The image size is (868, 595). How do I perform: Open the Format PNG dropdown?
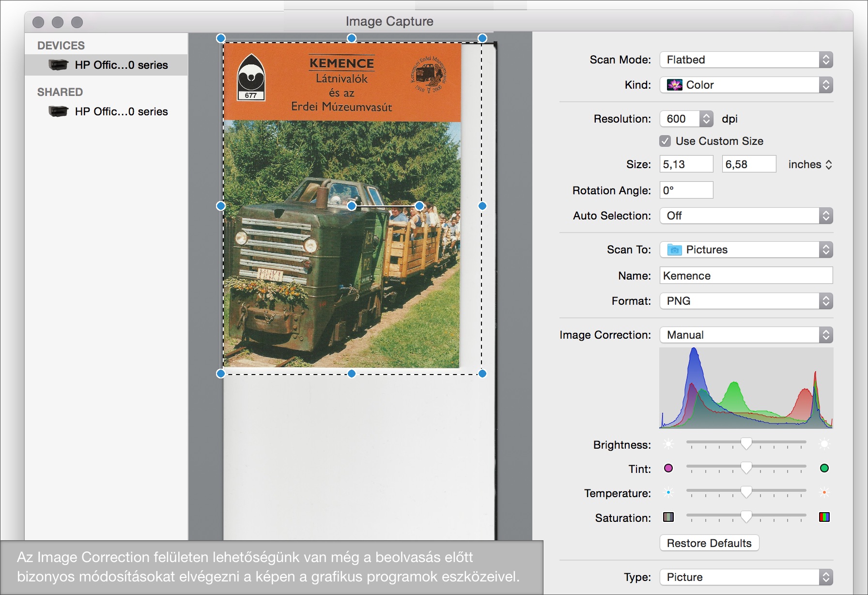[746, 301]
